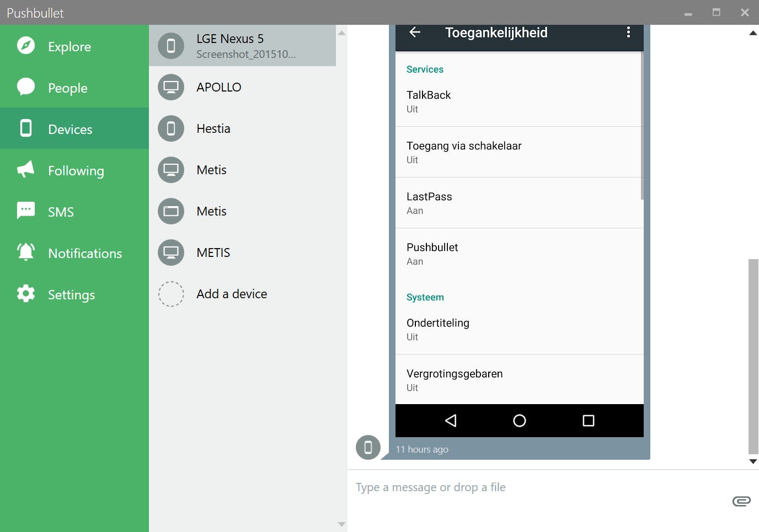Click the upward scroll arrow in device list

341,33
